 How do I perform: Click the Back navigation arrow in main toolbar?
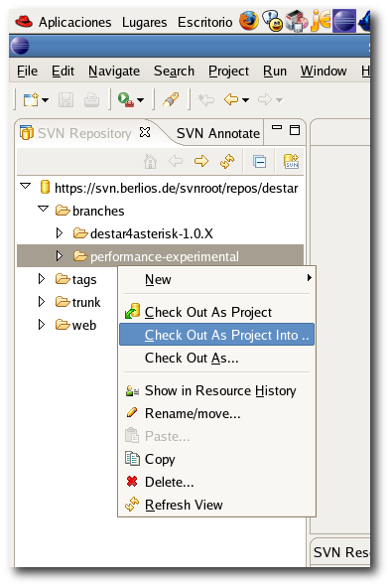pyautogui.click(x=231, y=99)
